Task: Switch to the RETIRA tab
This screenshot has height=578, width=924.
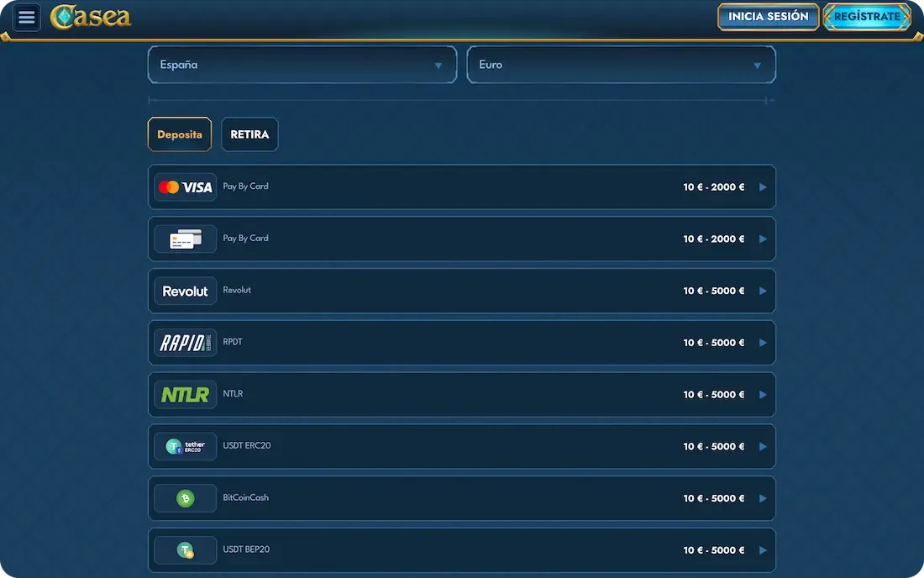Action: pos(249,134)
